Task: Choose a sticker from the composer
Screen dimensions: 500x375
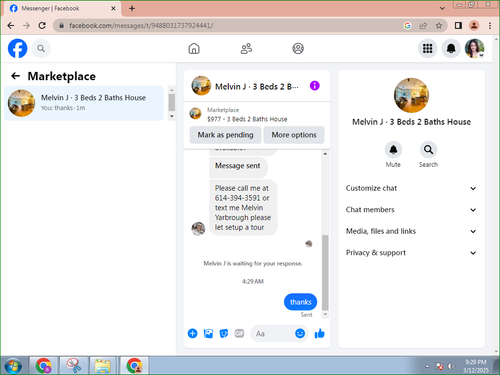Action: (x=224, y=333)
